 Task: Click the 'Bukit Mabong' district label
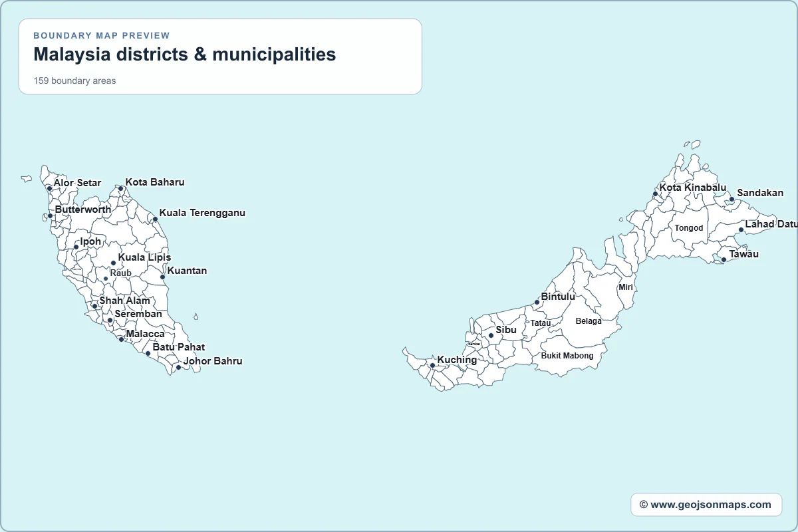tap(567, 356)
